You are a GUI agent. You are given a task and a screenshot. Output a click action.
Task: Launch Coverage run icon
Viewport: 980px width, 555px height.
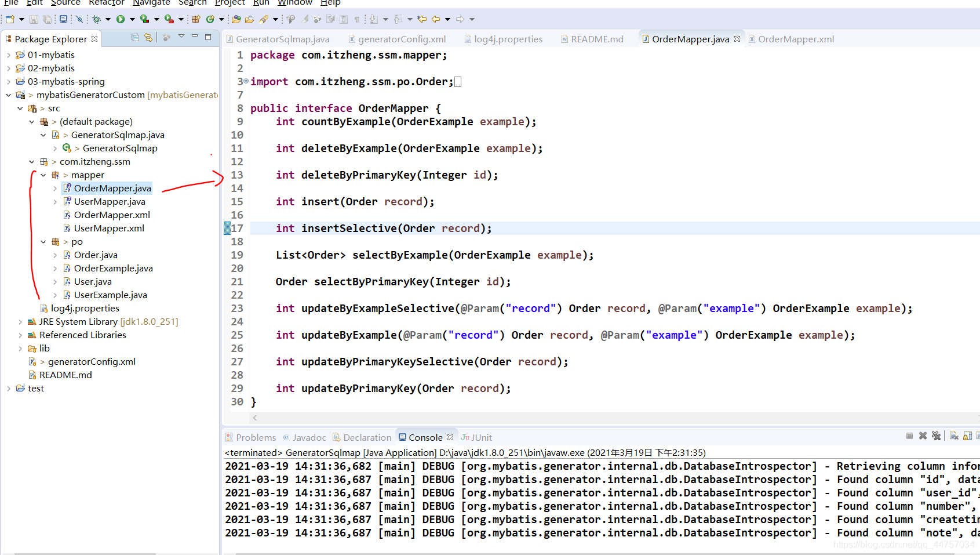click(144, 19)
